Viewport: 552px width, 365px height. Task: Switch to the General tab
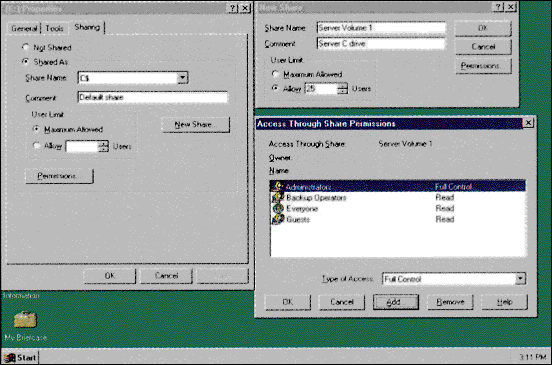point(24,29)
